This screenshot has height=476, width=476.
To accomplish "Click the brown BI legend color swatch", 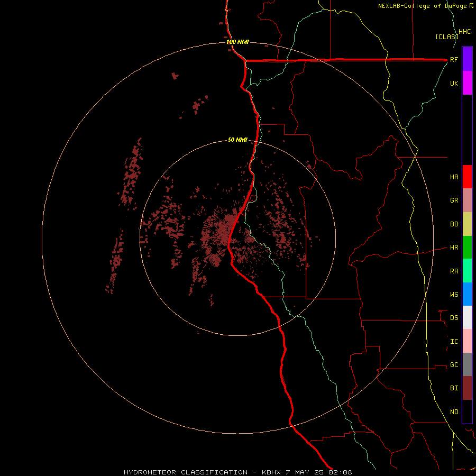I will click(467, 388).
